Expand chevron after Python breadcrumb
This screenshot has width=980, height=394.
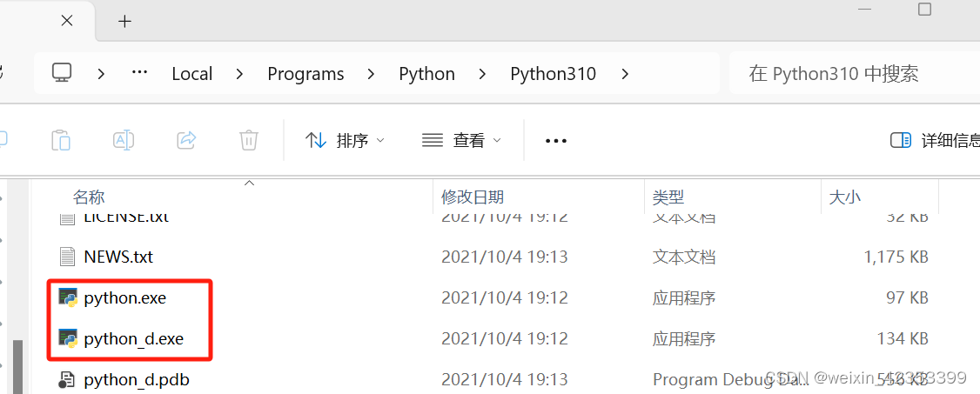click(x=482, y=74)
